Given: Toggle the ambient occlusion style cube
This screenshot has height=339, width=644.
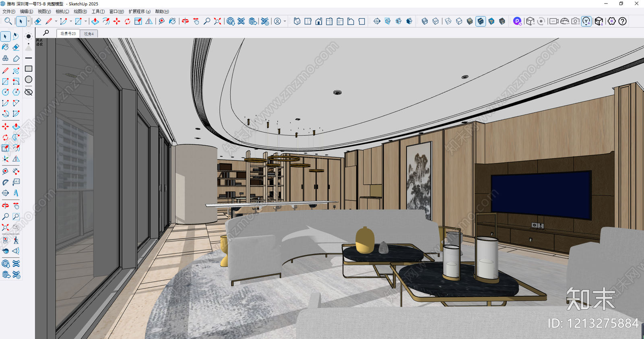Looking at the screenshot, I should point(502,21).
